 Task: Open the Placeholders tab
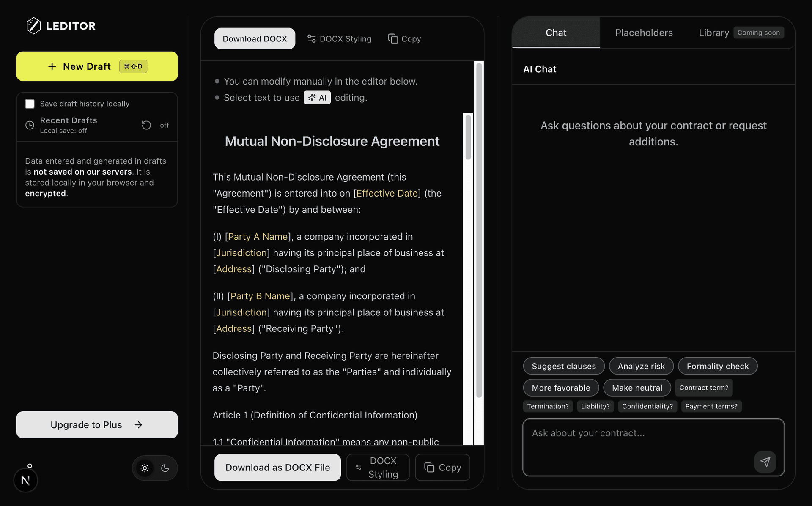643,33
